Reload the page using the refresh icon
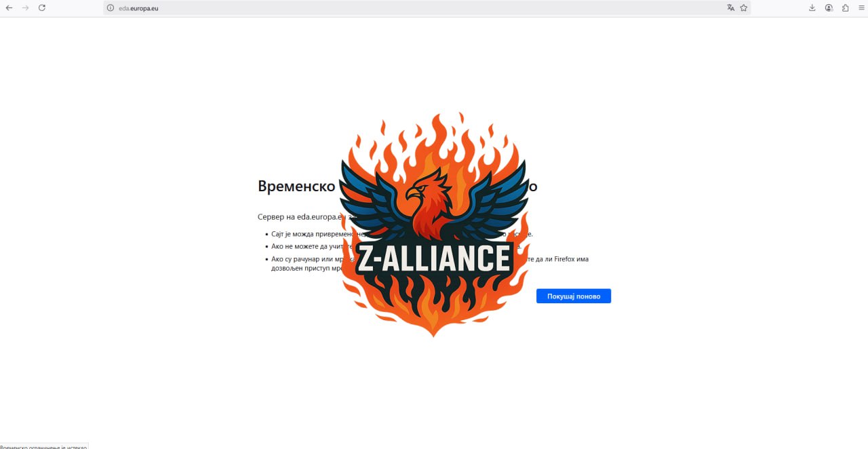The image size is (868, 449). click(x=42, y=7)
